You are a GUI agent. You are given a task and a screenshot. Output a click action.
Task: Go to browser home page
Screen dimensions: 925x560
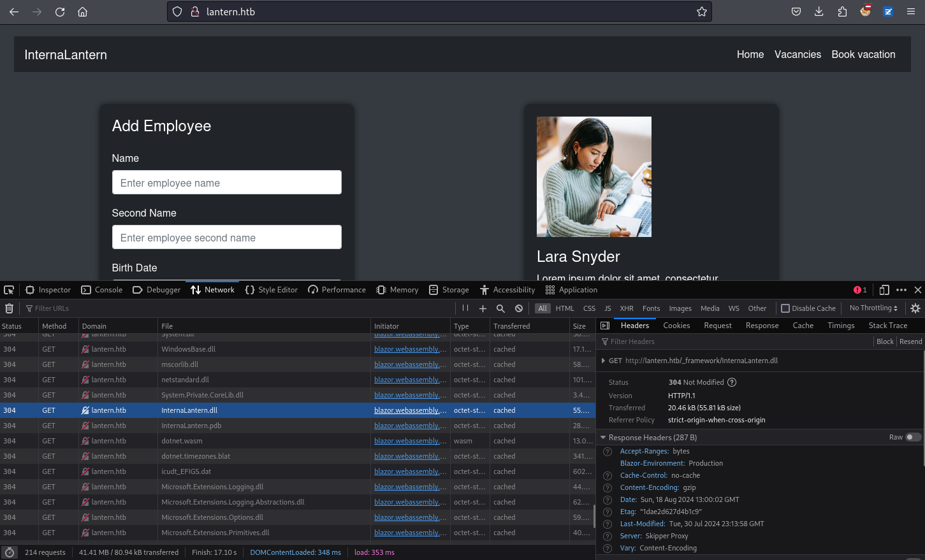click(82, 11)
